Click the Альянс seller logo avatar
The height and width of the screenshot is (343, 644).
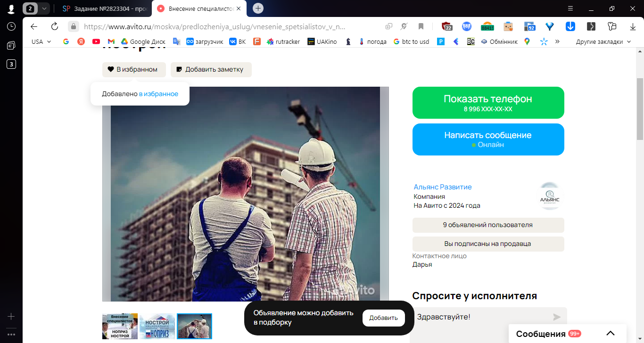550,196
